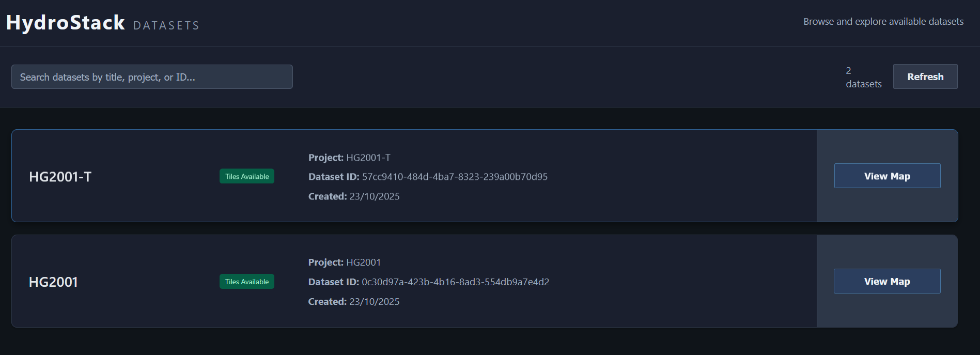Click the dataset ID of HG2001-T
The width and height of the screenshot is (980, 355).
(x=427, y=176)
